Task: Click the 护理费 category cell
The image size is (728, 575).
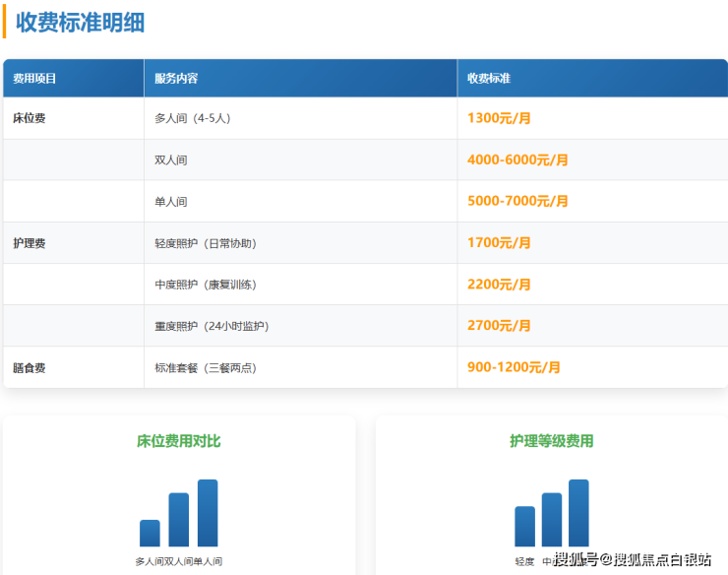Action: [x=30, y=243]
